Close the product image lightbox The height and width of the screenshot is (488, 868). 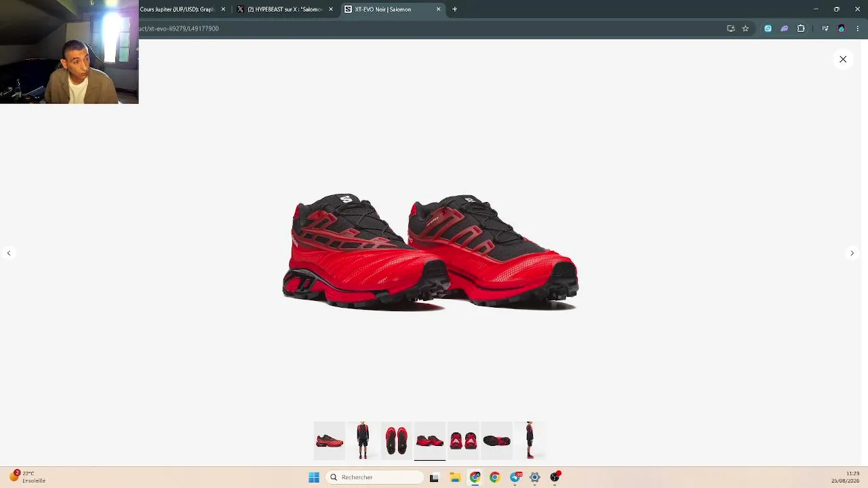843,60
